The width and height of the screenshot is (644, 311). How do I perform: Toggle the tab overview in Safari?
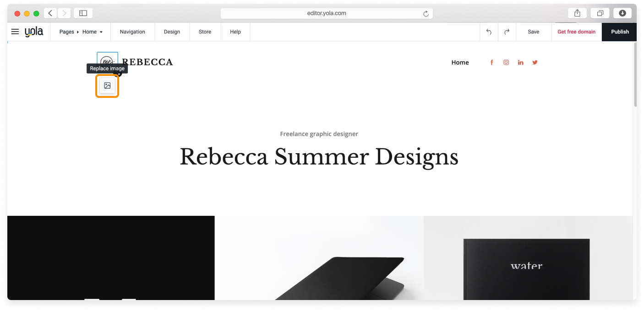tap(600, 13)
